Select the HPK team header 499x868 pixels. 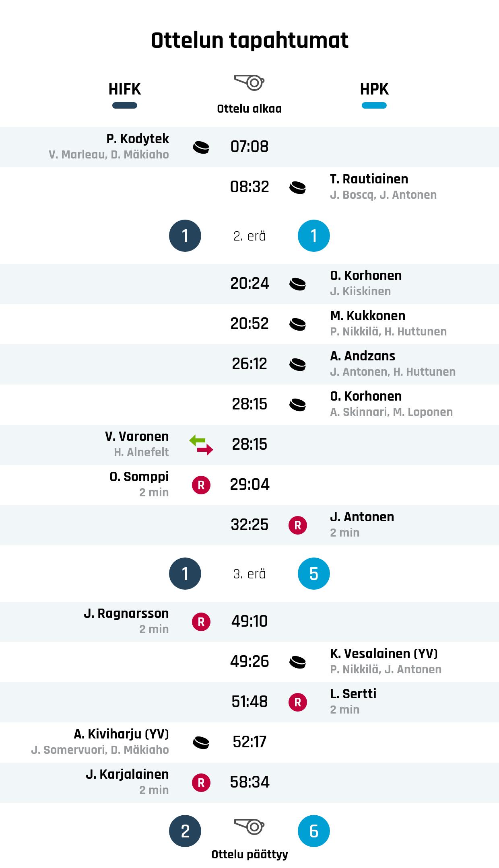pyautogui.click(x=374, y=89)
